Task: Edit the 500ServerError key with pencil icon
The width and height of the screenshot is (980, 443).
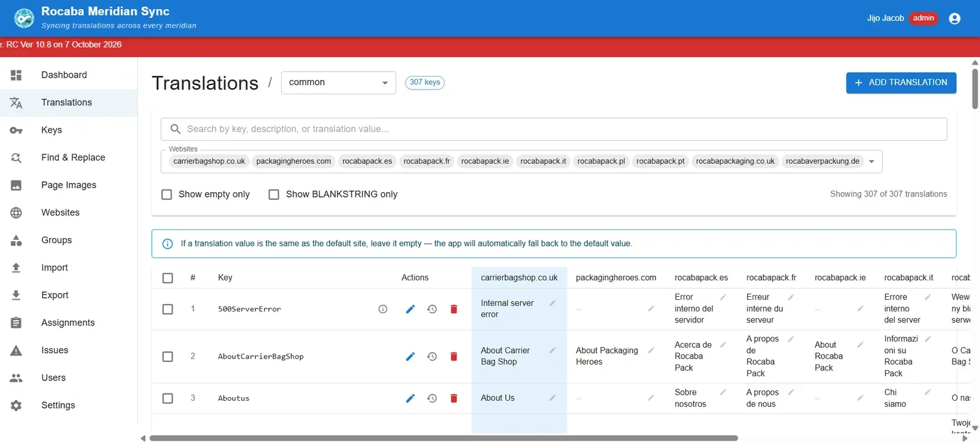Action: coord(410,309)
